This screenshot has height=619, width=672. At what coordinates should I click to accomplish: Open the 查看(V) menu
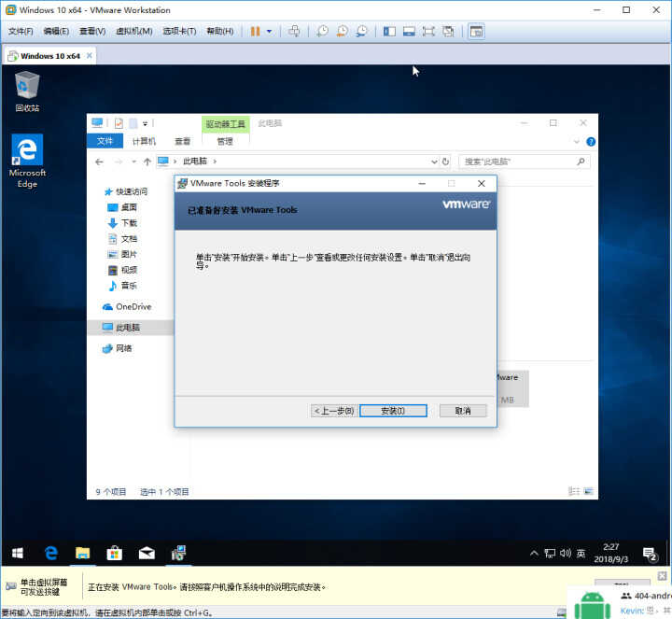pos(92,32)
